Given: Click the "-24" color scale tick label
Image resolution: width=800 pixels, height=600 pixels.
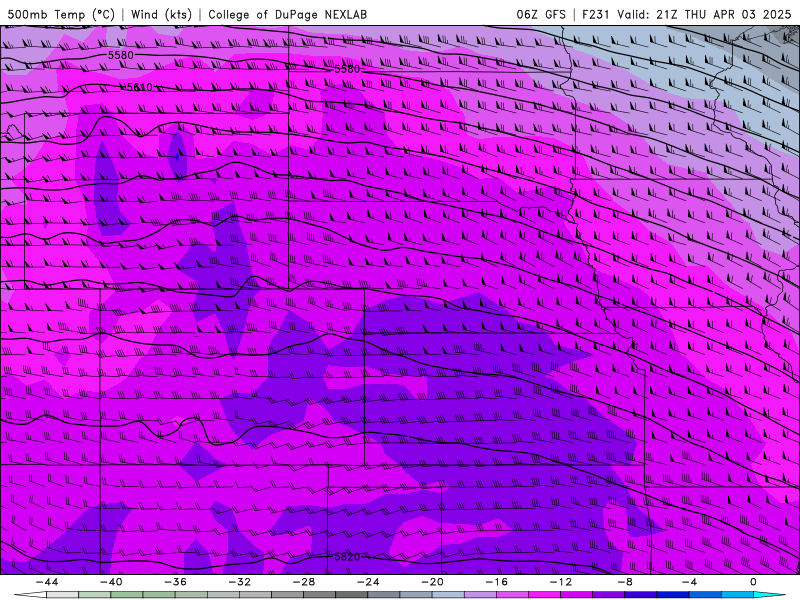Looking at the screenshot, I should 368,582.
